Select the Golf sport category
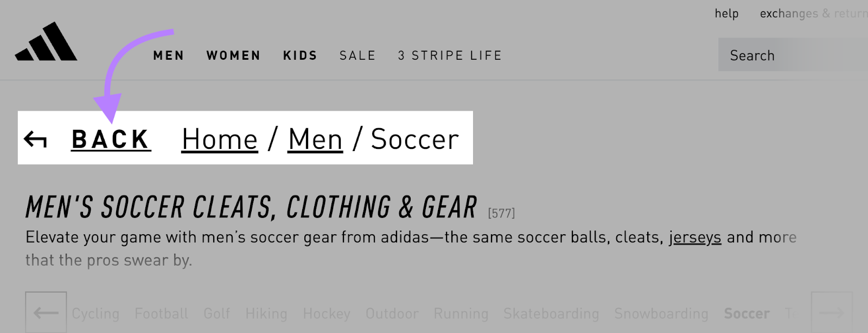This screenshot has height=333, width=868. coord(216,313)
